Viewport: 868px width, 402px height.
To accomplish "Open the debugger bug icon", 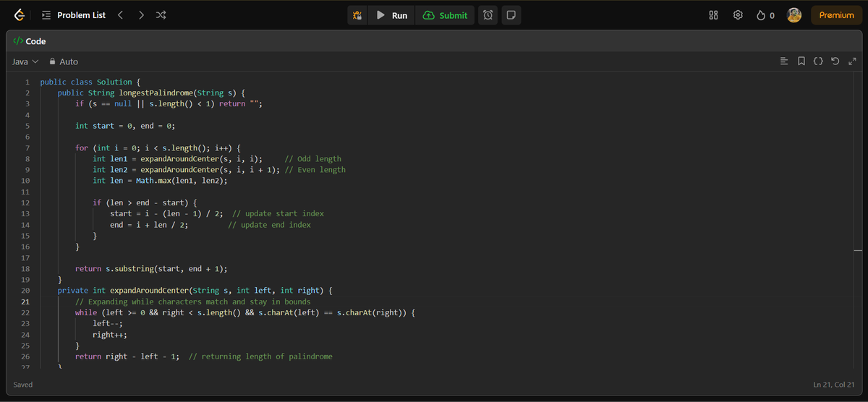I will pos(357,15).
